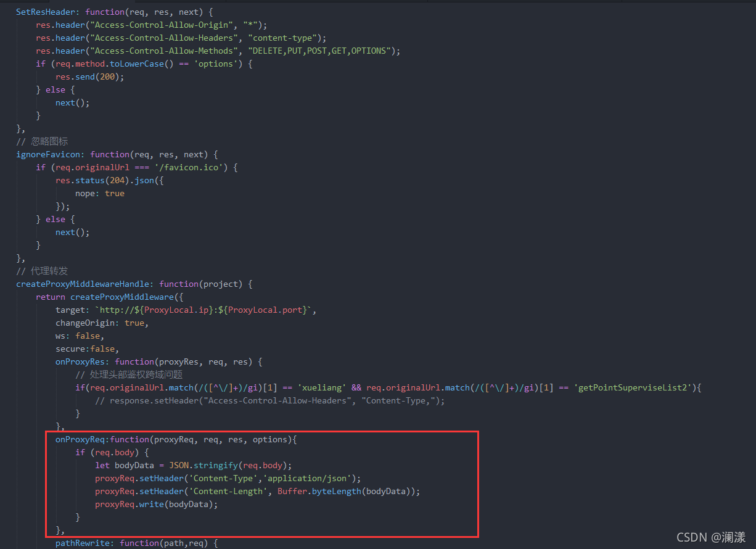The height and width of the screenshot is (549, 756).
Task: Click the createProxyMiddlewareHandle function name
Action: coord(83,284)
